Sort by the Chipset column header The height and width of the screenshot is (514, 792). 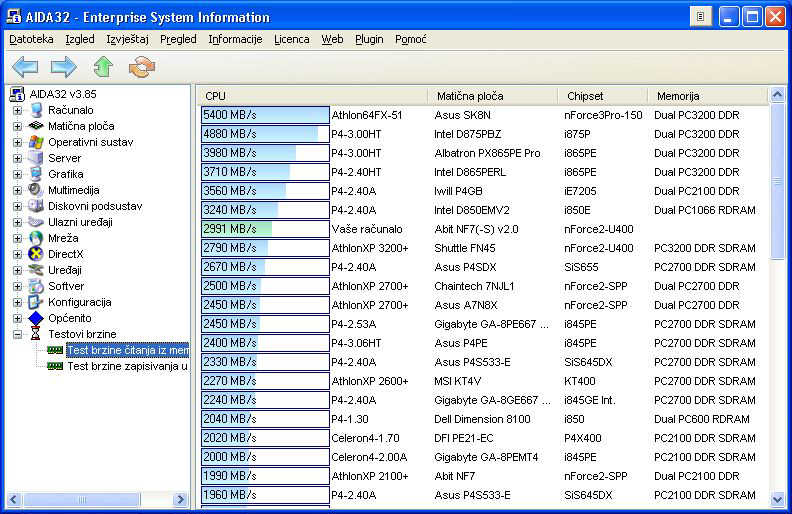pos(585,96)
